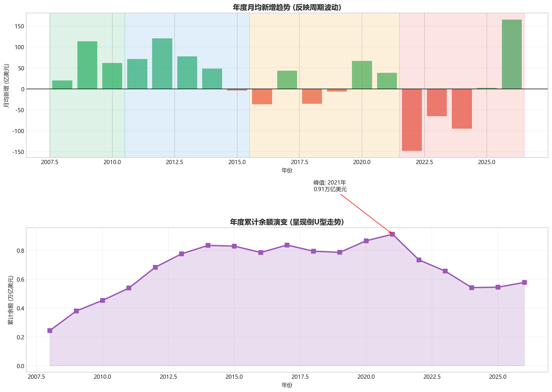Click the y-axis label 累计余额 (万亿美元)
The image size is (552, 392).
click(11, 300)
